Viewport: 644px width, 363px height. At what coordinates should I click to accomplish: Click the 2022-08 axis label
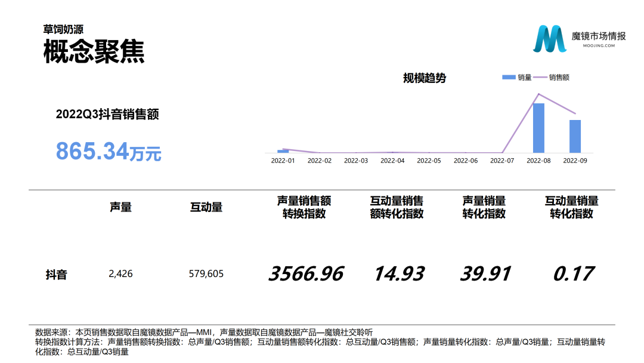[539, 161]
